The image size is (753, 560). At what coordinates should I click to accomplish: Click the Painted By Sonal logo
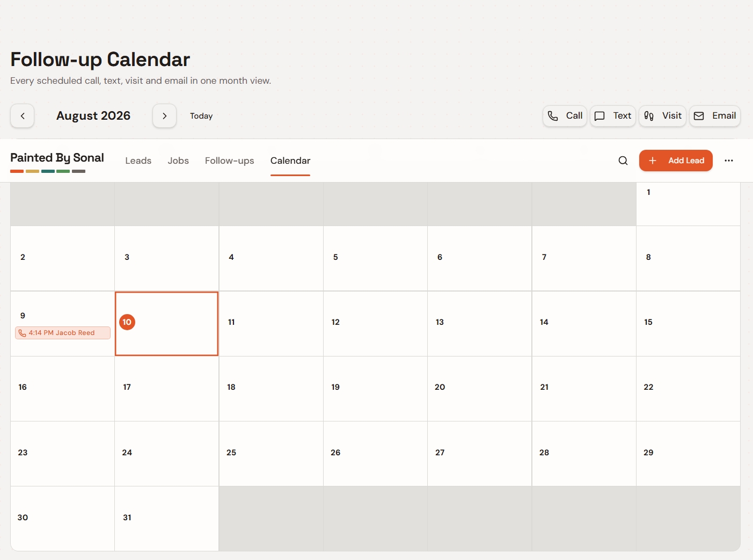coord(57,161)
